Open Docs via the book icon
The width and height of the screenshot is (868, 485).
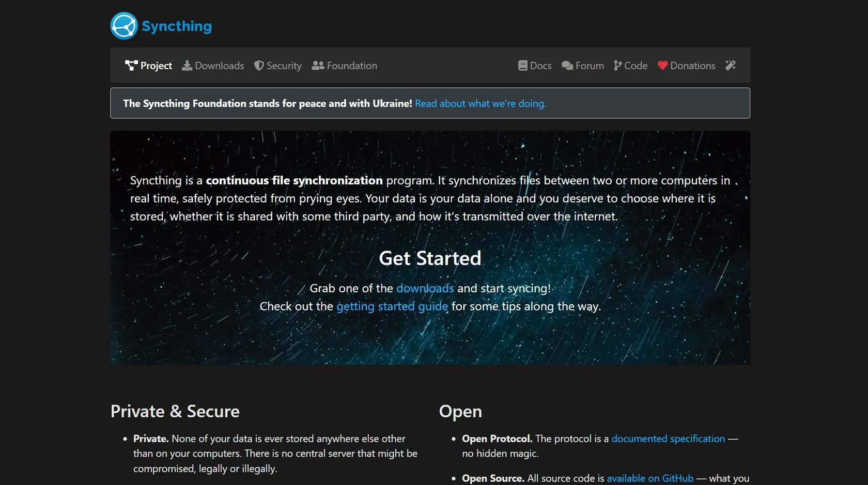point(522,65)
